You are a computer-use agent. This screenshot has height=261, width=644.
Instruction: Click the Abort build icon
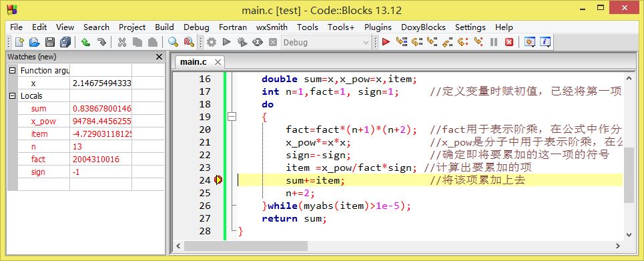point(273,42)
